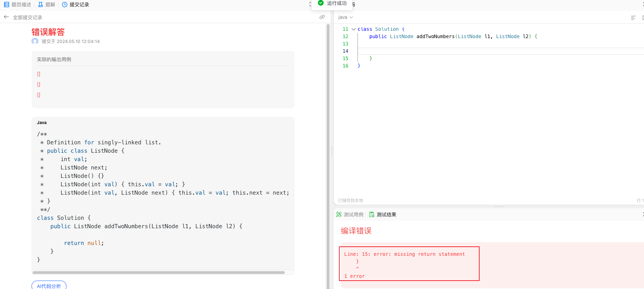Image resolution: width=644 pixels, height=289 pixels.
Task: Click the 错误解答 heading
Action: (x=48, y=32)
